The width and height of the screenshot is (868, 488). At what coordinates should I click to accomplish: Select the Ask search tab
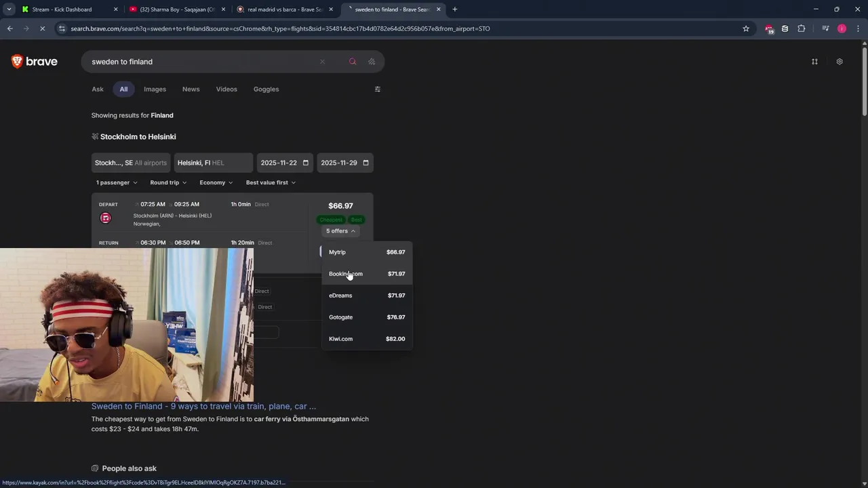click(x=98, y=89)
